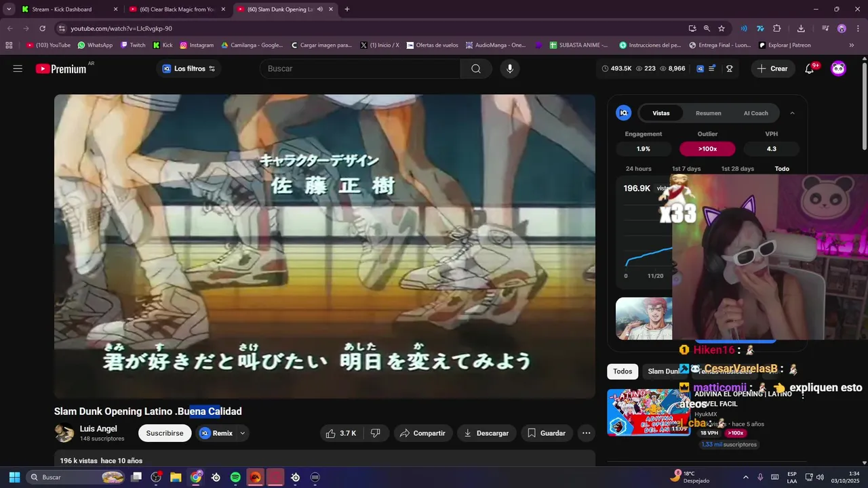Click the blue IQ logo in the stats panel
Screen dimensions: 868x488
click(x=623, y=113)
